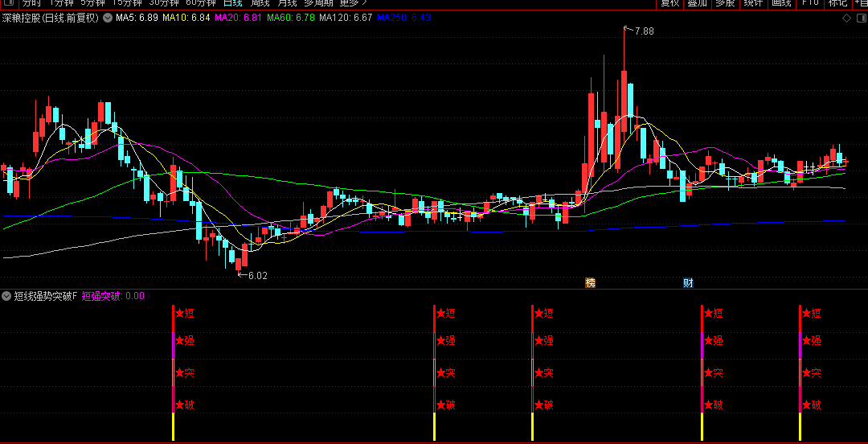This screenshot has width=868, height=444.
Task: Switch to the 1分钟 chart period
Action: click(61, 2)
